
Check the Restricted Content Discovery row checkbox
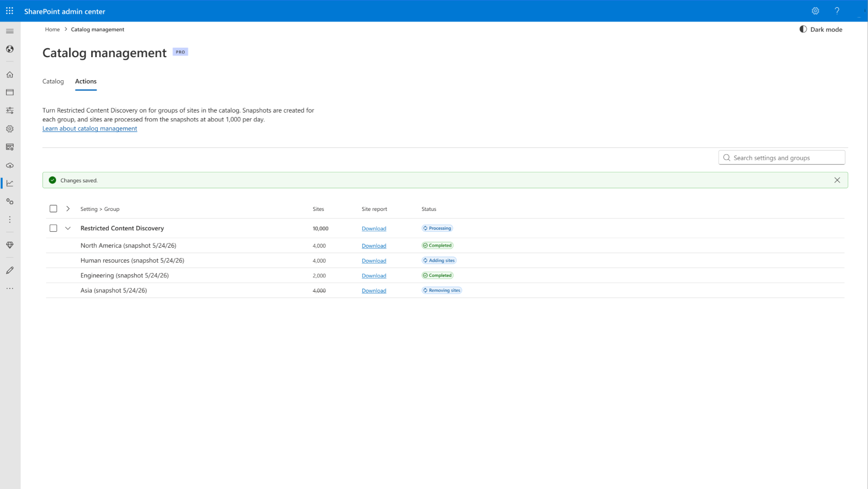53,228
